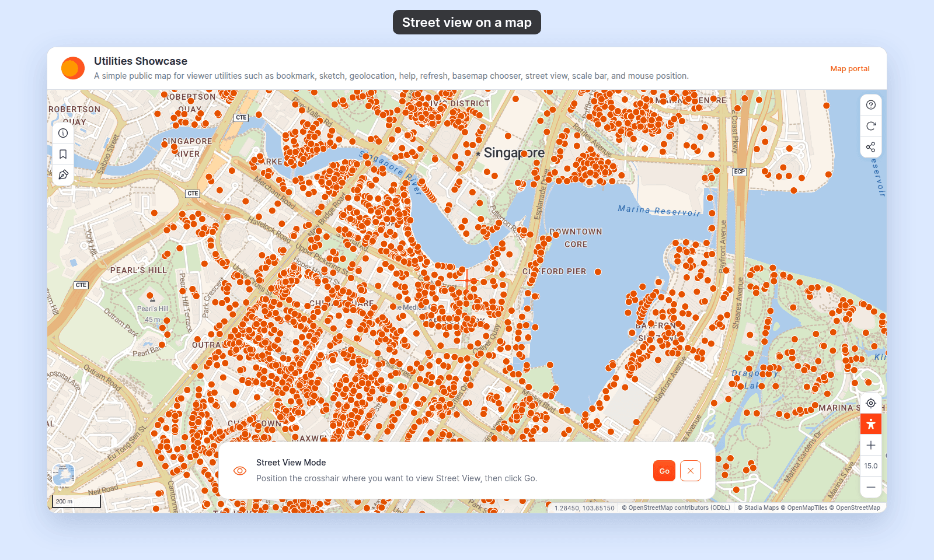Activate the sketch pen tool
The image size is (934, 560).
click(63, 175)
